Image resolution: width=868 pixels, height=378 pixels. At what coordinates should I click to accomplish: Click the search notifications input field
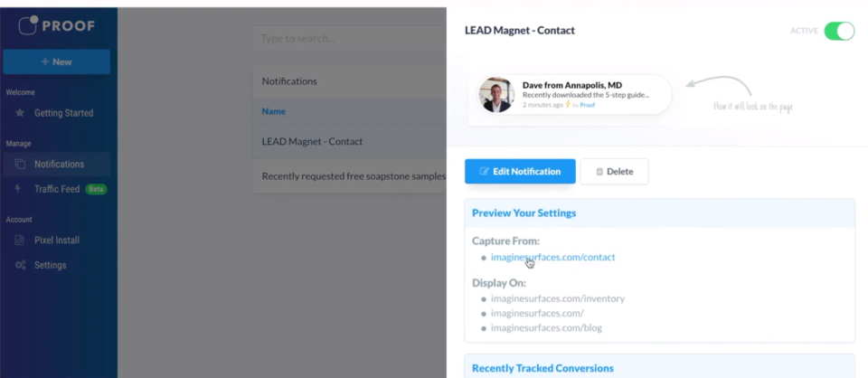(x=348, y=38)
